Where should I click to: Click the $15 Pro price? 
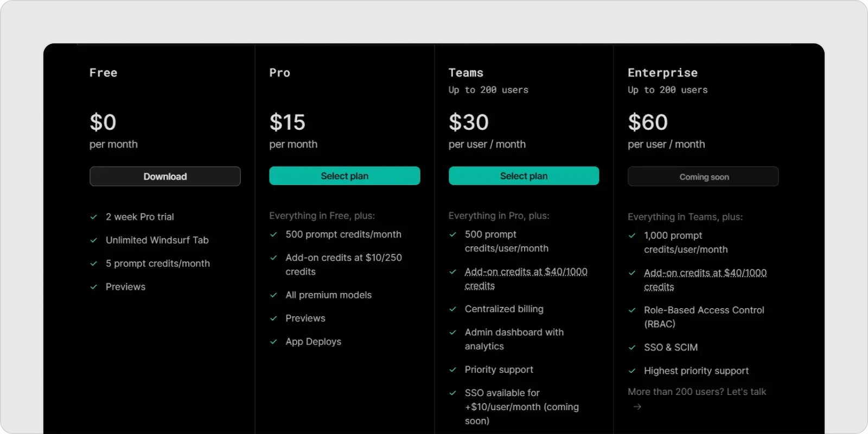coord(287,122)
